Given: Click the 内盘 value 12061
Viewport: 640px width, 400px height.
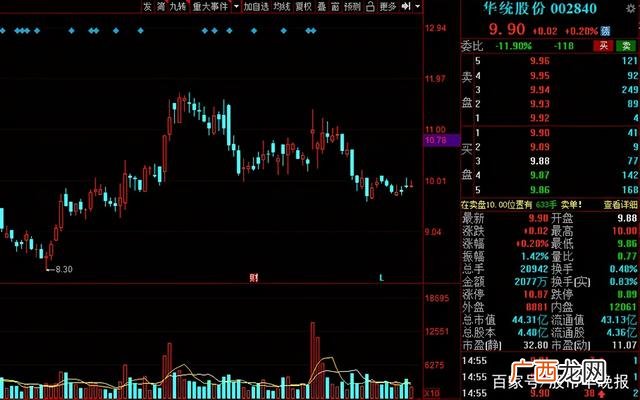Looking at the screenshot, I should [x=623, y=307].
